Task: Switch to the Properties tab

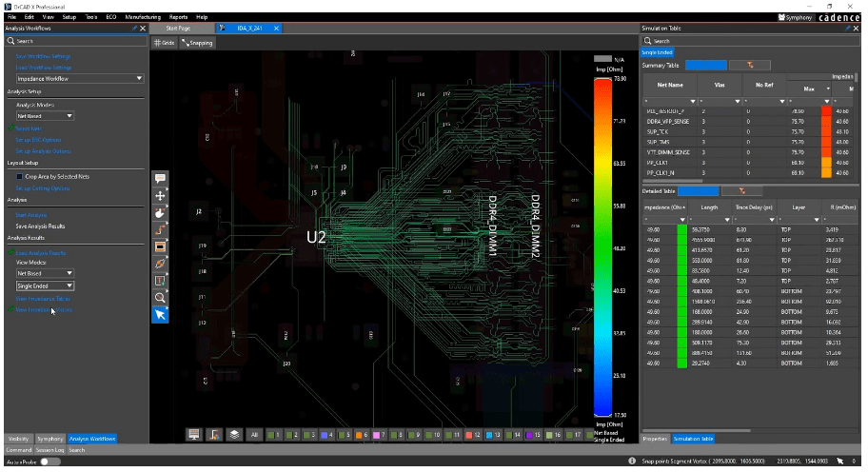Action: click(655, 439)
